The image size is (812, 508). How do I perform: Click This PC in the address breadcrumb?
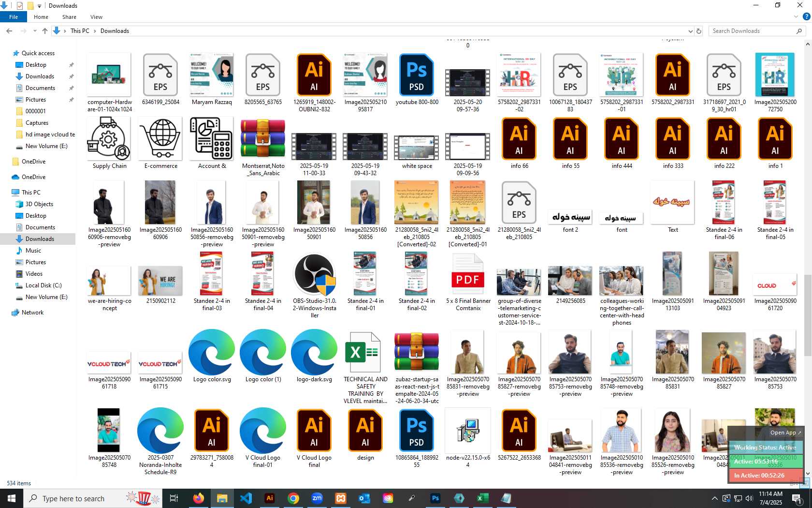pos(80,31)
